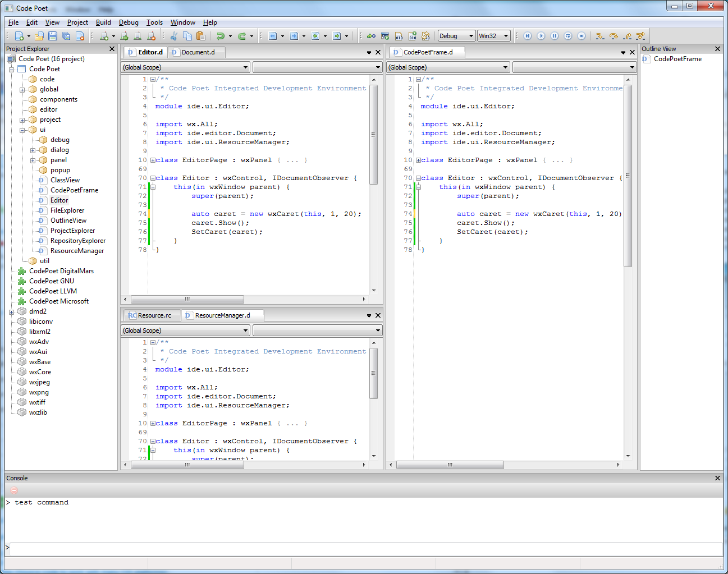Expand folded EditorPage class in Editor.d
The width and height of the screenshot is (728, 574).
[x=153, y=160]
